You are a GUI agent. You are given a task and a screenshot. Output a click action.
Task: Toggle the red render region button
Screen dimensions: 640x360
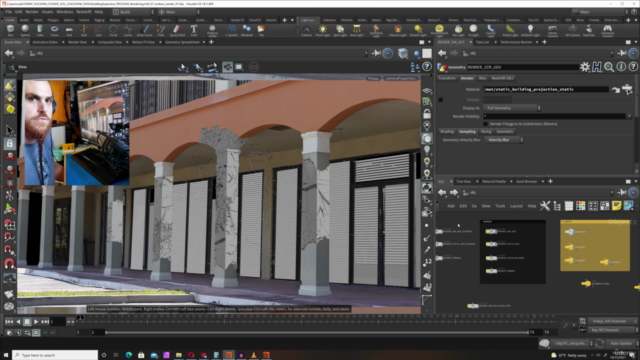[x=254, y=67]
